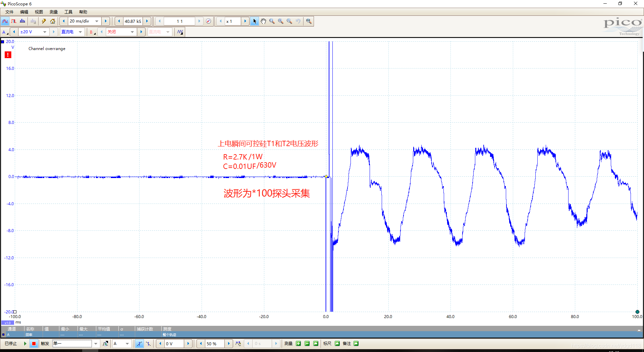This screenshot has width=644, height=352.
Task: Click the 通道 column header
Action: pos(12,329)
